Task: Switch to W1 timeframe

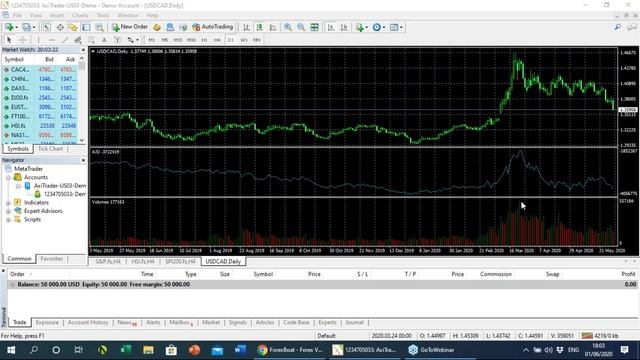Action: 244,40
